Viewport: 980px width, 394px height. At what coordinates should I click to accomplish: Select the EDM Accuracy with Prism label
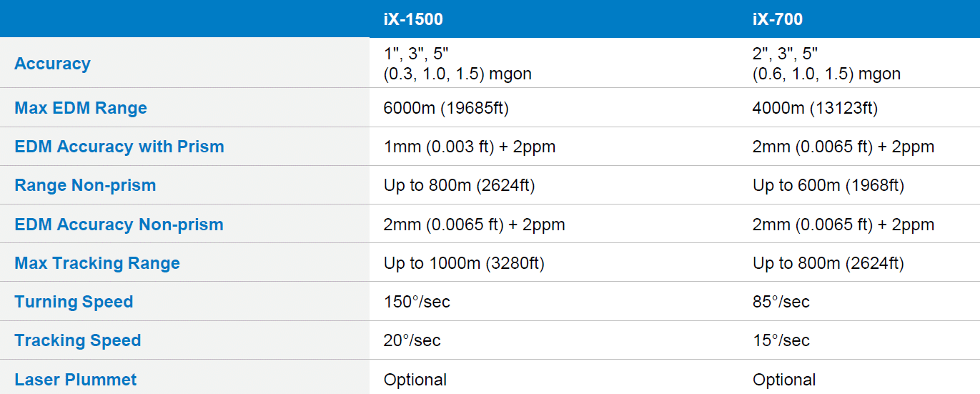coord(119,147)
